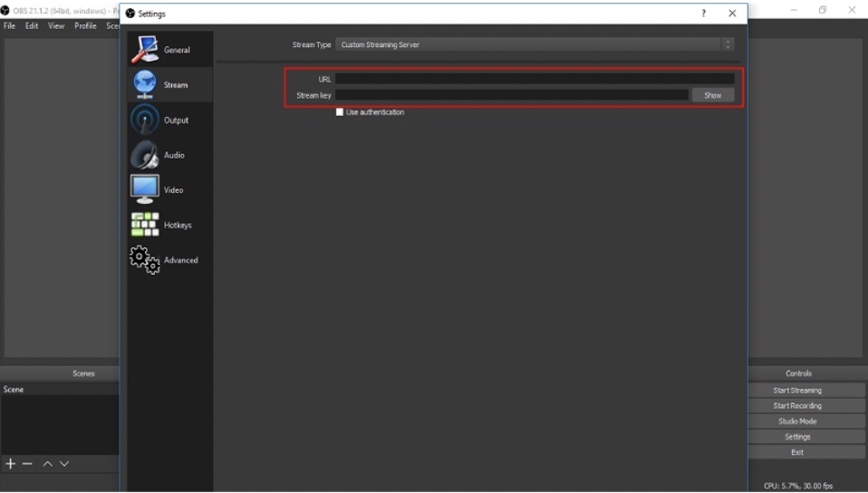This screenshot has width=868, height=493.
Task: Select the Stream settings globe icon
Action: (145, 84)
